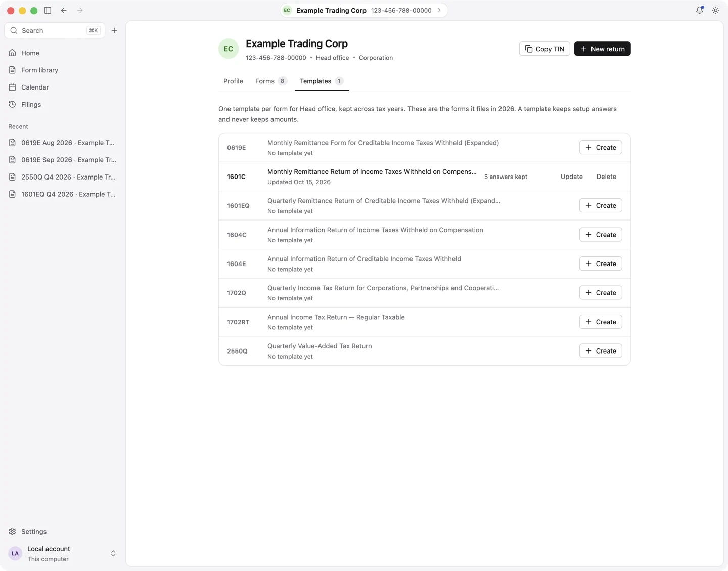Select the Templates tab

[x=322, y=81]
